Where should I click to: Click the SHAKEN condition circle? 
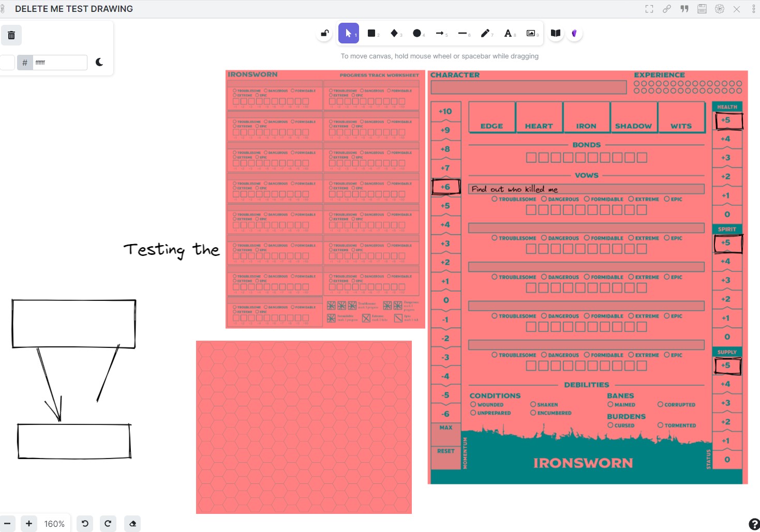(x=533, y=404)
